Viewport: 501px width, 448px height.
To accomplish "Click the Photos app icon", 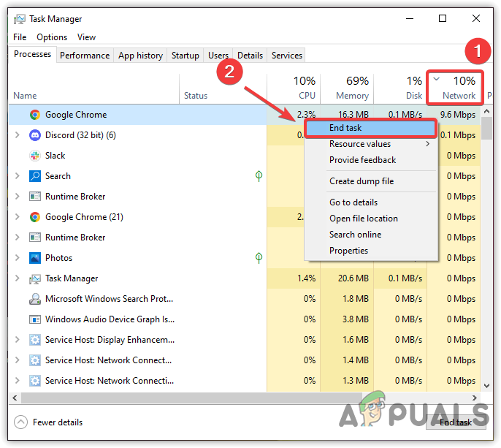I will pyautogui.click(x=35, y=258).
